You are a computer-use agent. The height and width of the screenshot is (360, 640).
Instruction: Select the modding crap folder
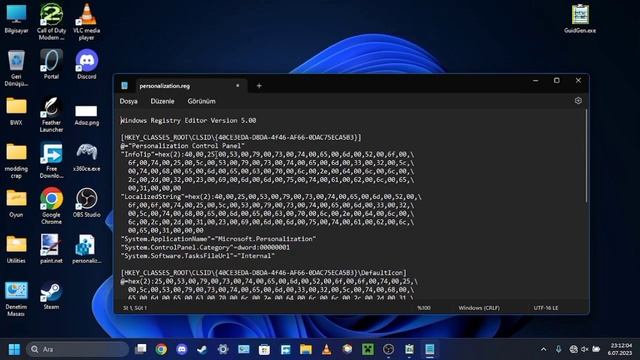(x=16, y=160)
